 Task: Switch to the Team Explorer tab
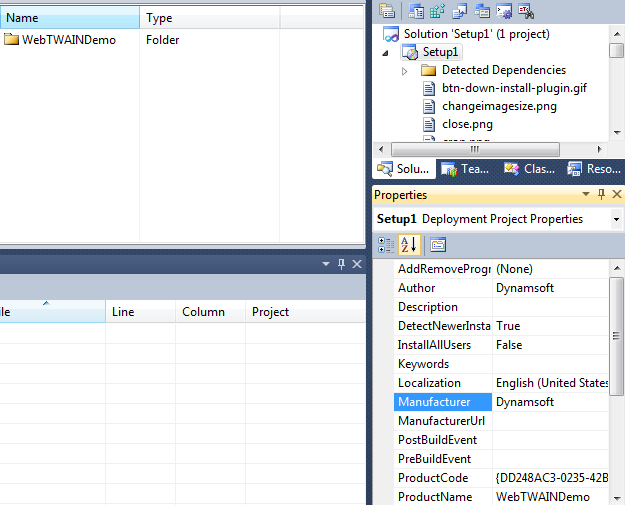465,169
